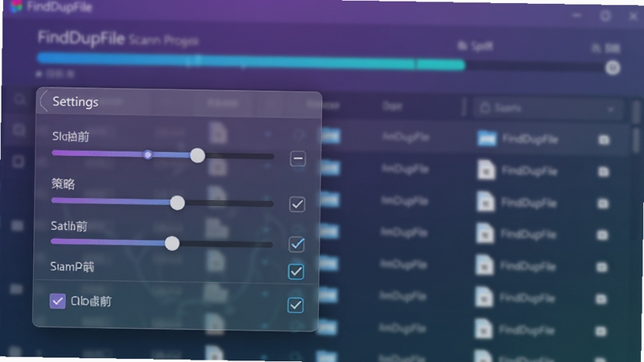The width and height of the screenshot is (644, 362).
Task: Click the thumb of the second settings slider
Action: tap(177, 203)
